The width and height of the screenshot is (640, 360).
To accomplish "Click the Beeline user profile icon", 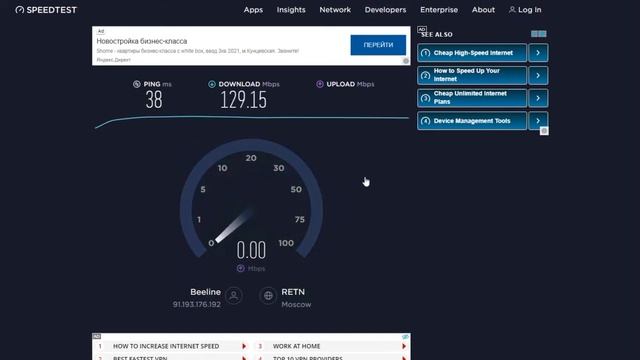I will click(x=234, y=296).
